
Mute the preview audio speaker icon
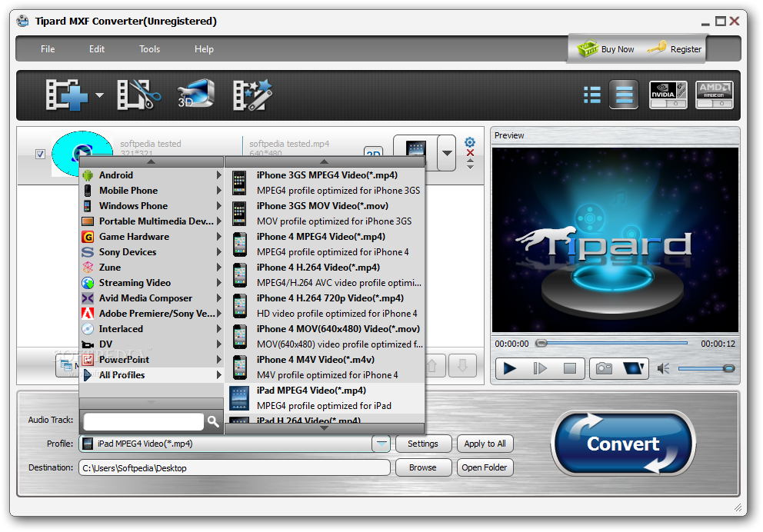[x=663, y=368]
